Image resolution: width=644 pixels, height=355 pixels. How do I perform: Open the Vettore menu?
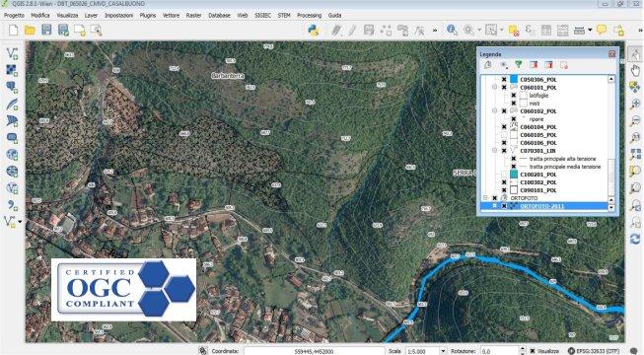point(171,15)
